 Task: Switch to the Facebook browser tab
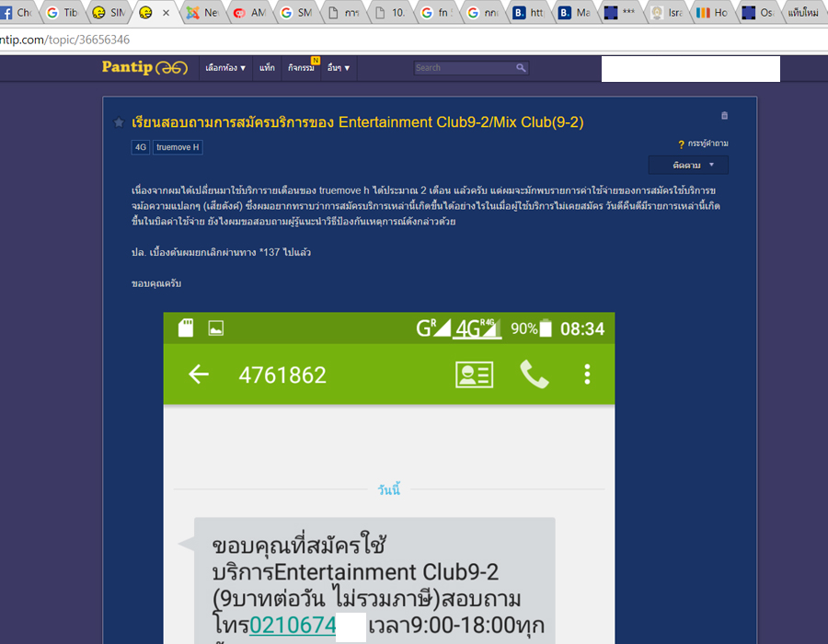pyautogui.click(x=17, y=13)
